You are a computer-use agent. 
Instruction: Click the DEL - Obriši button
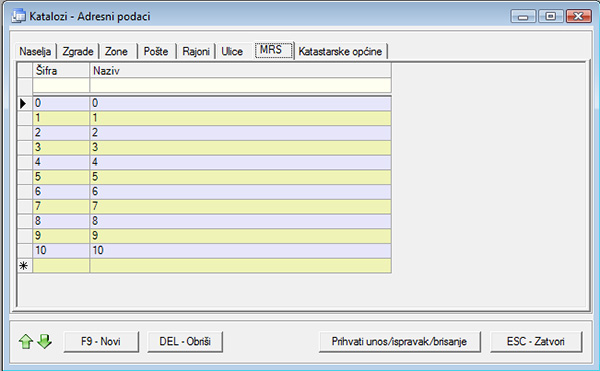click(185, 341)
